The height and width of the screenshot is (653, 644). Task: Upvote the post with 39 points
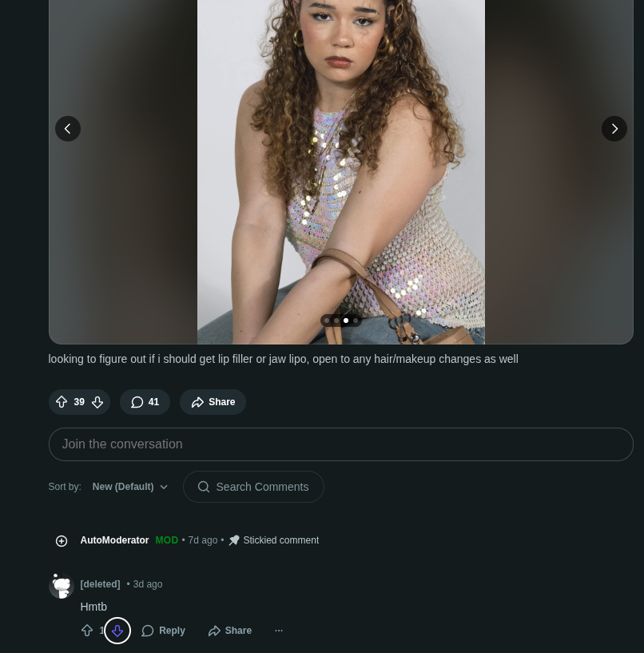coord(62,402)
